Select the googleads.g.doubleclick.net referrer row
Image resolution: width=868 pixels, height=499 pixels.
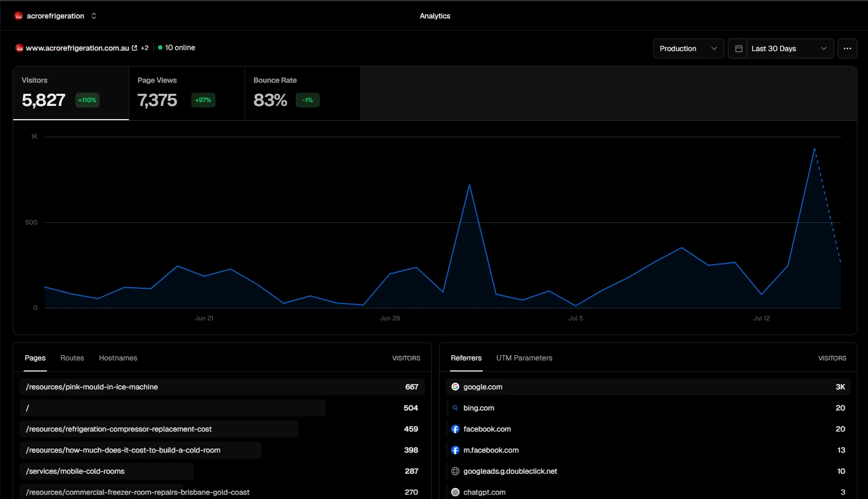[x=648, y=471]
